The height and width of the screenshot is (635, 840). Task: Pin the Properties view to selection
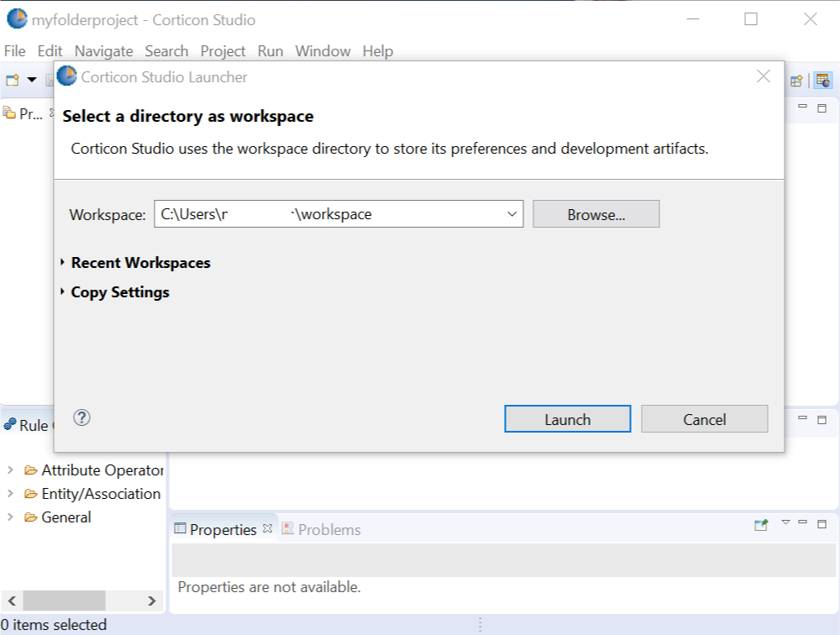(x=761, y=525)
